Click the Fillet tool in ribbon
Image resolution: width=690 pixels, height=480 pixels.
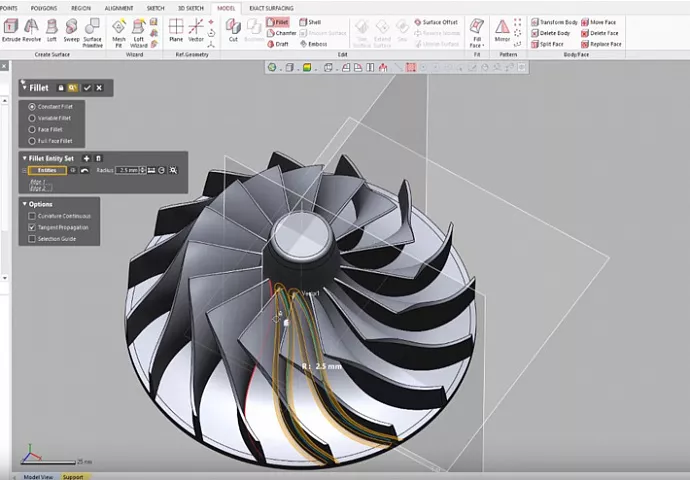[x=278, y=22]
